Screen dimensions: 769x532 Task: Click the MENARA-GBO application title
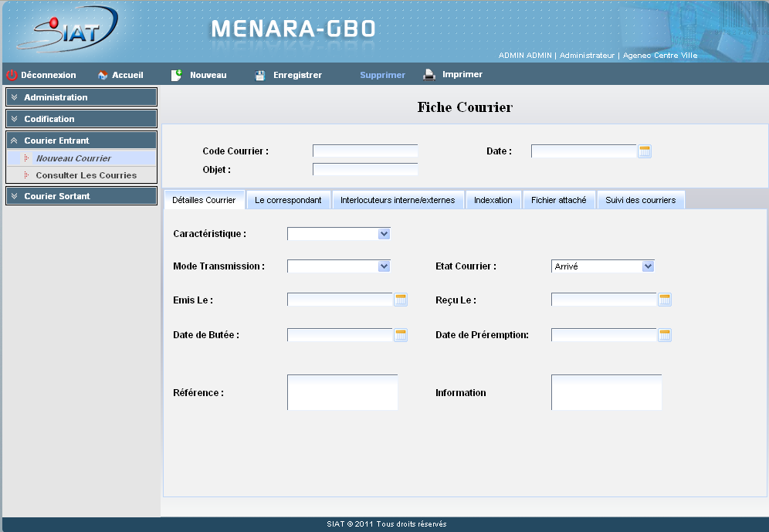coord(293,29)
